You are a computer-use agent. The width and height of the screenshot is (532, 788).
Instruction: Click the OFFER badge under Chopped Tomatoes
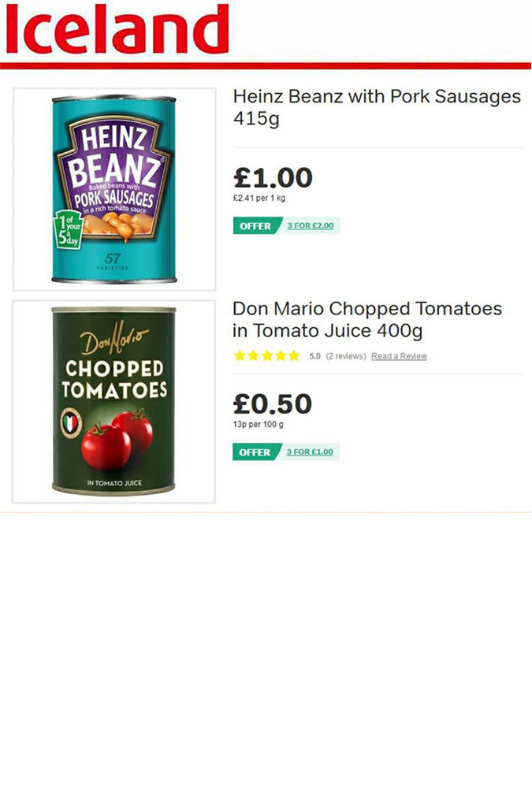click(x=255, y=452)
